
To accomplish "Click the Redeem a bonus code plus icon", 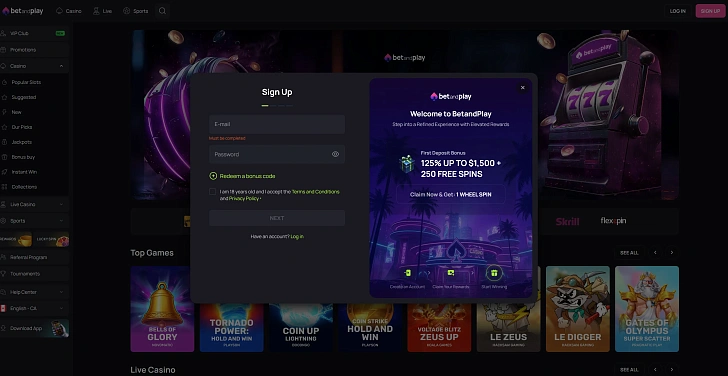I will [213, 176].
